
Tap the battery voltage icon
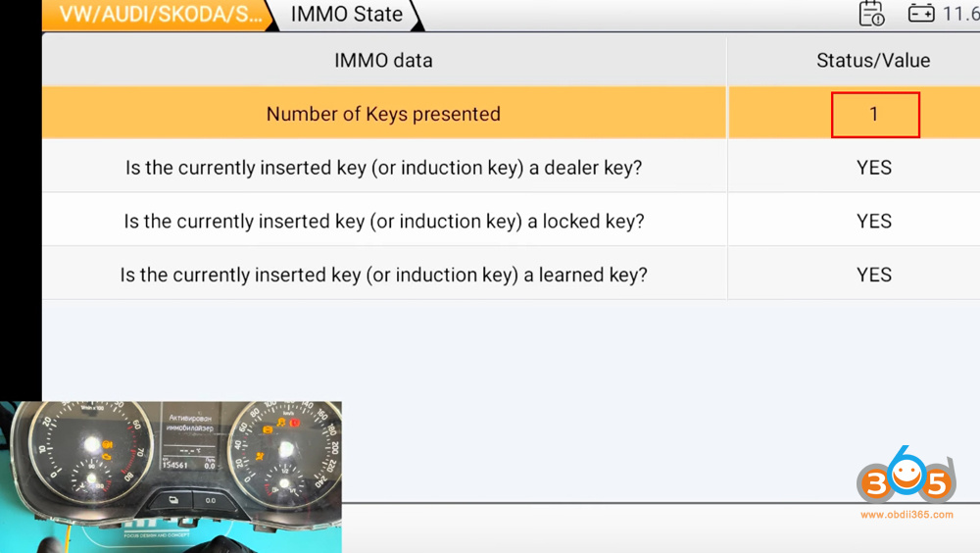click(921, 14)
